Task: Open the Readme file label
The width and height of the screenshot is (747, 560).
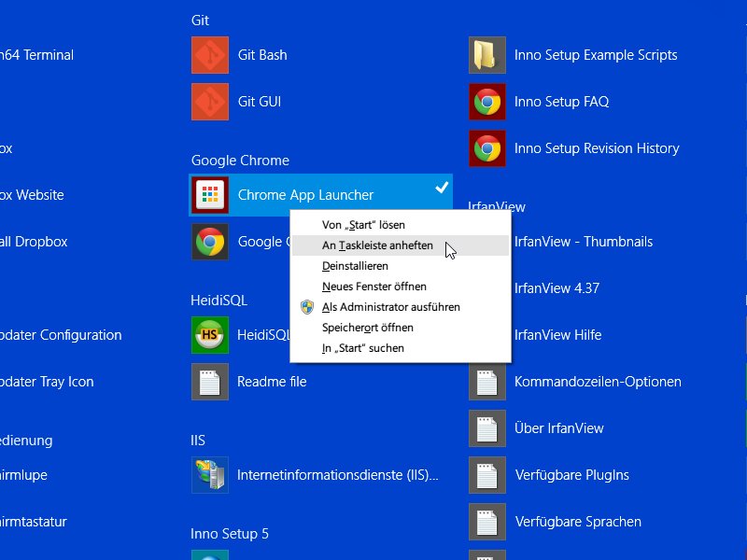Action: coord(272,382)
